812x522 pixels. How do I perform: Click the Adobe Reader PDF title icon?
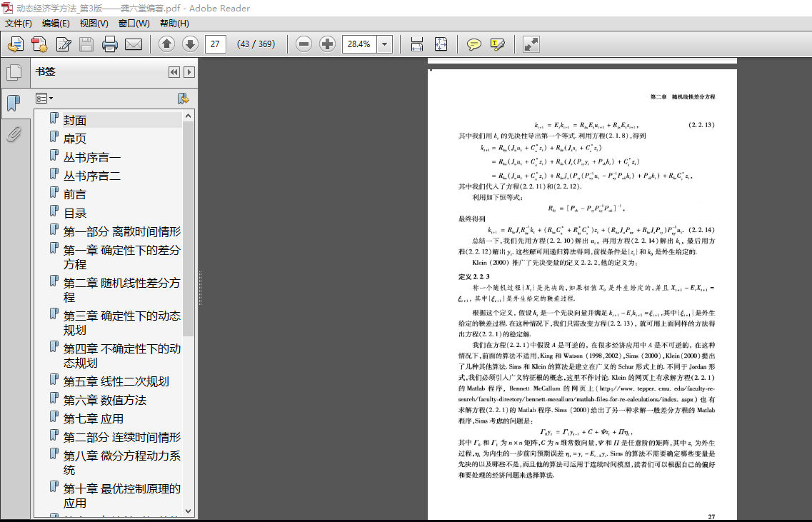(x=7, y=8)
